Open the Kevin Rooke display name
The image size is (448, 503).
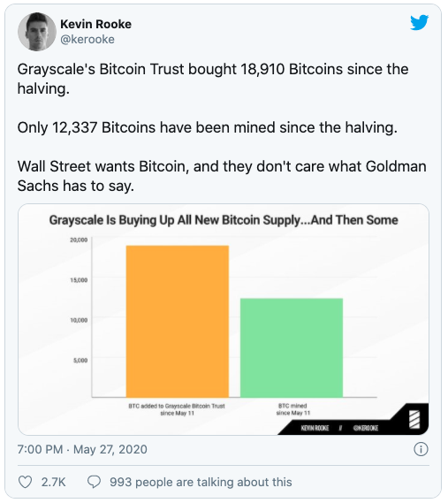pyautogui.click(x=96, y=24)
